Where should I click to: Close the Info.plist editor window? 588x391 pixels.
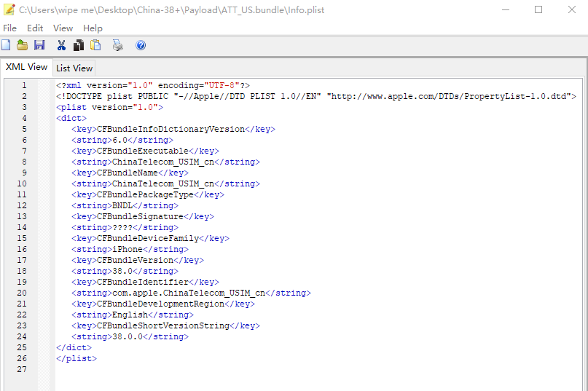(x=571, y=9)
